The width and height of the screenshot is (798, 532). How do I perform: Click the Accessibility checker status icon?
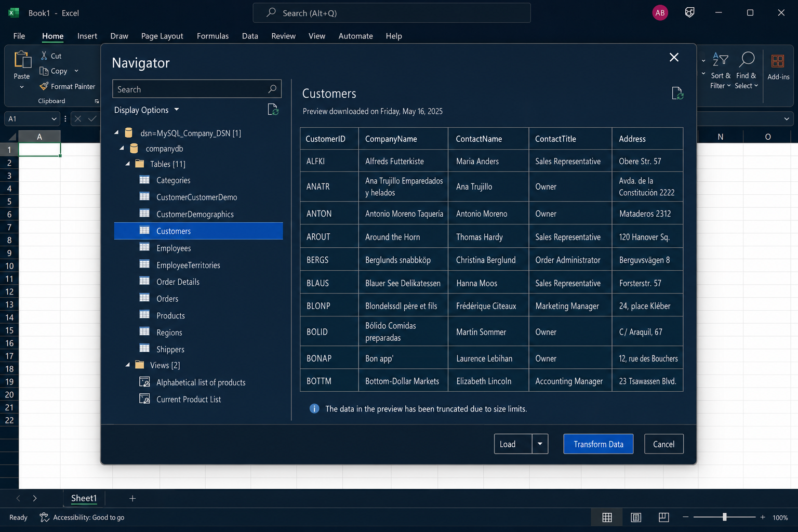(x=44, y=517)
